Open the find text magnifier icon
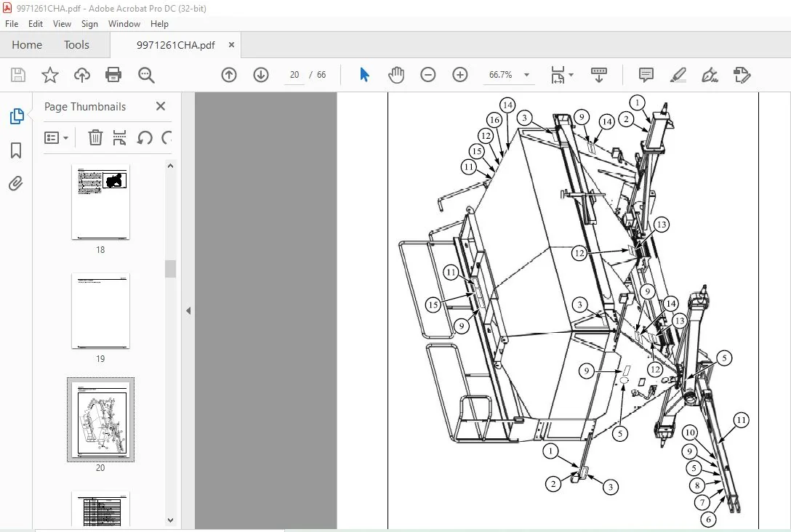This screenshot has height=532, width=791. click(x=146, y=75)
